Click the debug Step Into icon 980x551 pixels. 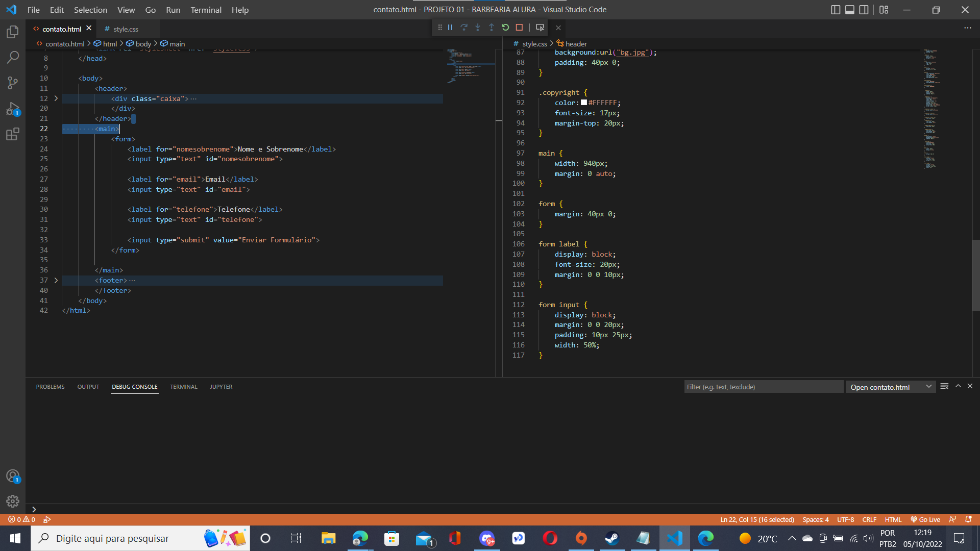478,28
